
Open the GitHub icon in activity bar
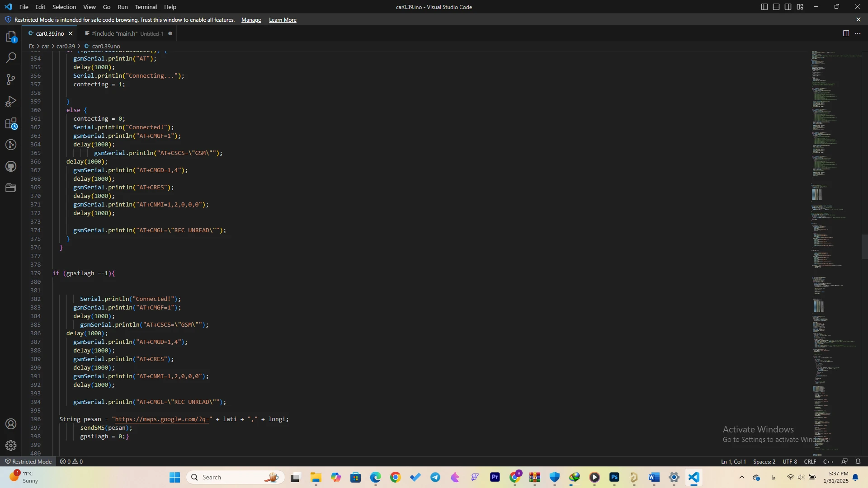11,166
